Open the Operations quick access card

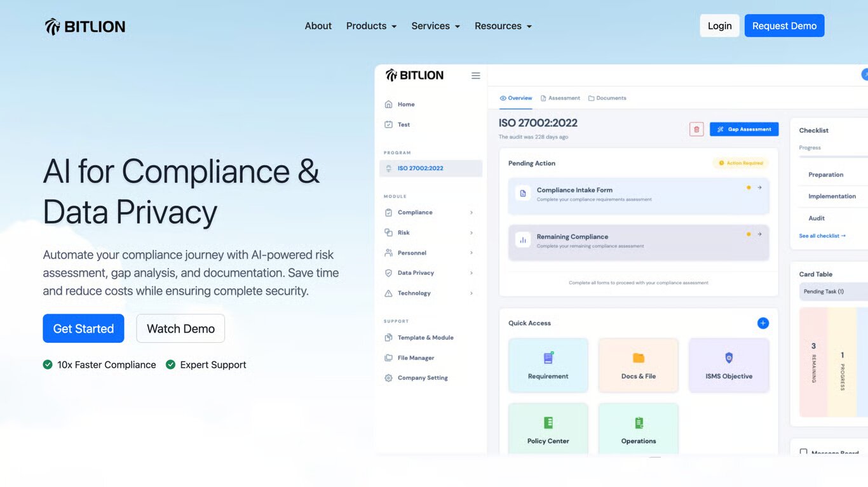point(638,429)
